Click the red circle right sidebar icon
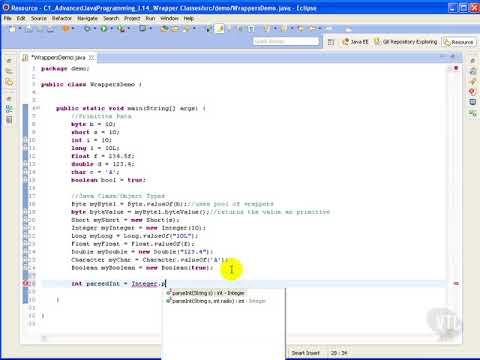Screen dimensions: 480x360 (x=472, y=92)
